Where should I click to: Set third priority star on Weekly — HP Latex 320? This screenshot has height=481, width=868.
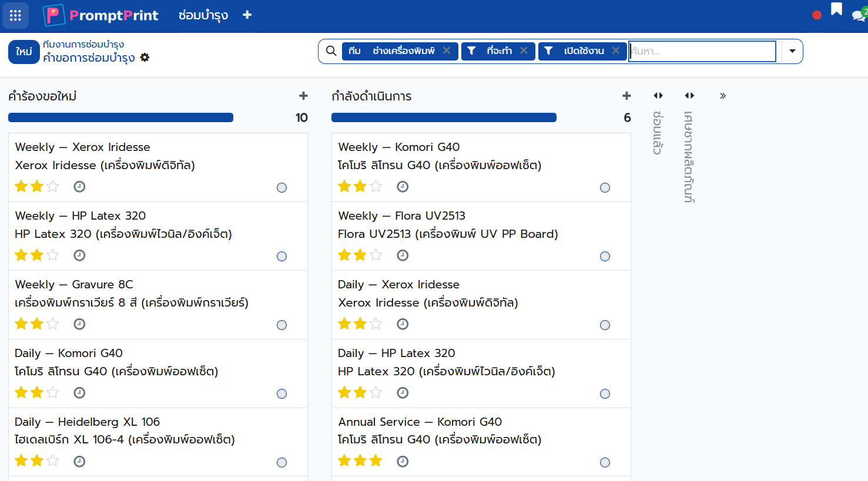[53, 255]
